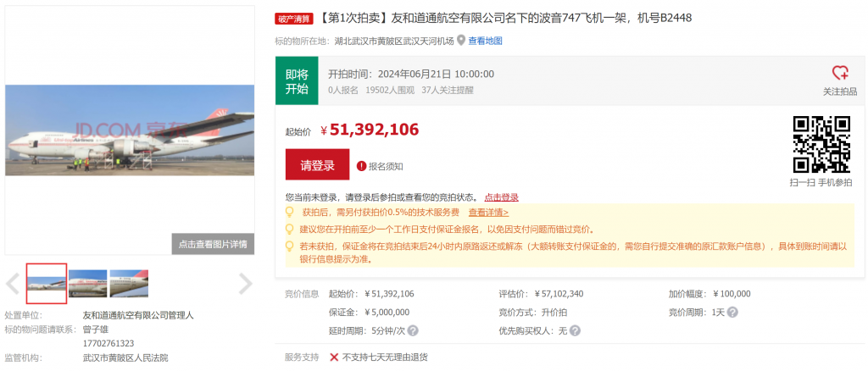Show previous thumbnails with left arrow

tap(13, 284)
